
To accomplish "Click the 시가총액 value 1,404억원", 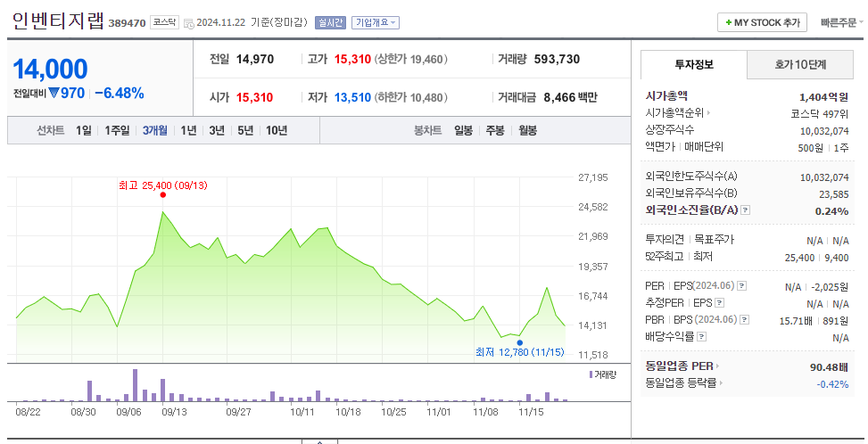I will (x=823, y=97).
